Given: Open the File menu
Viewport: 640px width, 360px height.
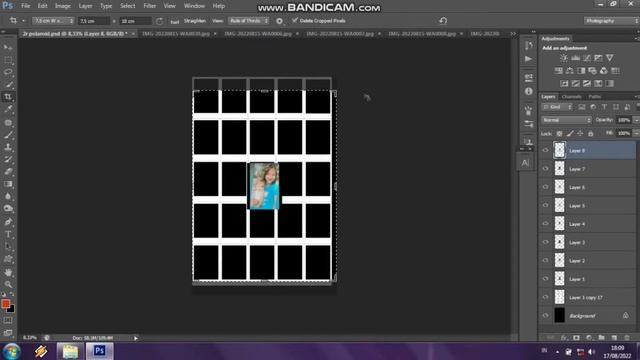Looking at the screenshot, I should 25,6.
